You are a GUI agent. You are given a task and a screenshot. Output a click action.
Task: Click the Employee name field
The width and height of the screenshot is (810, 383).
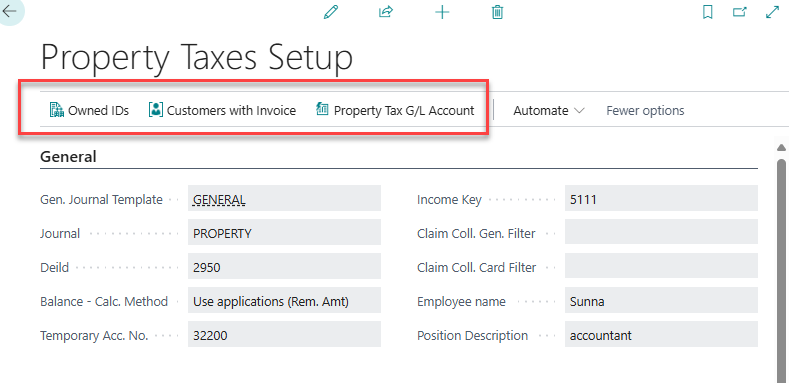[661, 301]
